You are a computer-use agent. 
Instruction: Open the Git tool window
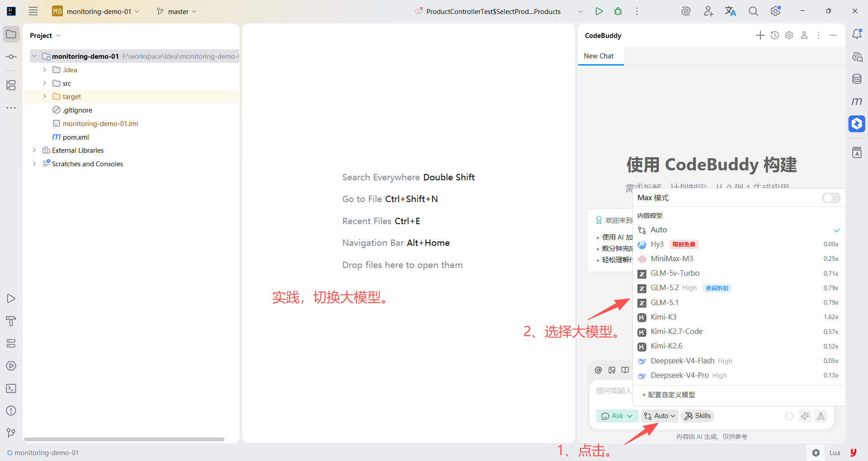[11, 433]
